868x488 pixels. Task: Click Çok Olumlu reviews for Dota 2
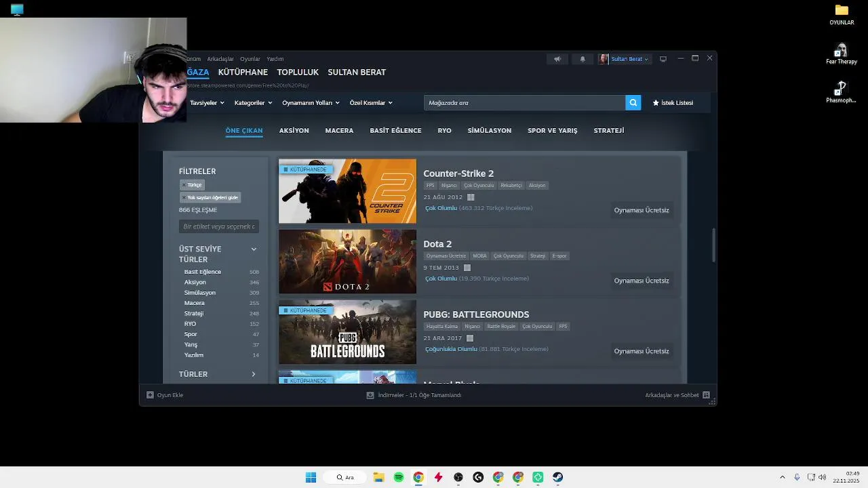[441, 279]
